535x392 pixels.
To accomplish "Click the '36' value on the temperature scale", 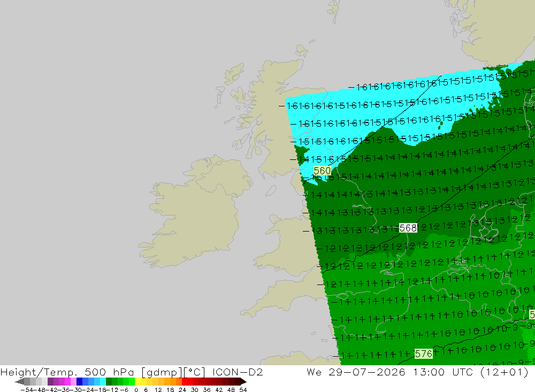I will pyautogui.click(x=207, y=390).
